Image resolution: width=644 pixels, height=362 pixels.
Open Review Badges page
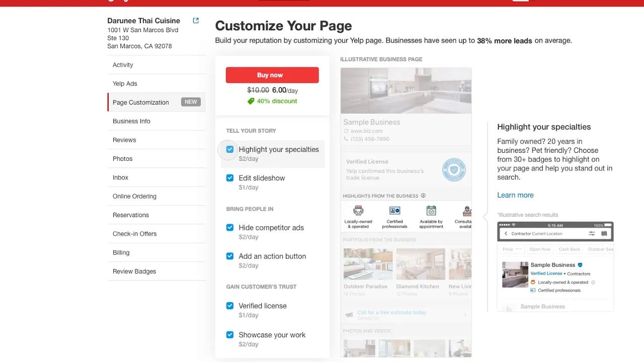pyautogui.click(x=156, y=271)
